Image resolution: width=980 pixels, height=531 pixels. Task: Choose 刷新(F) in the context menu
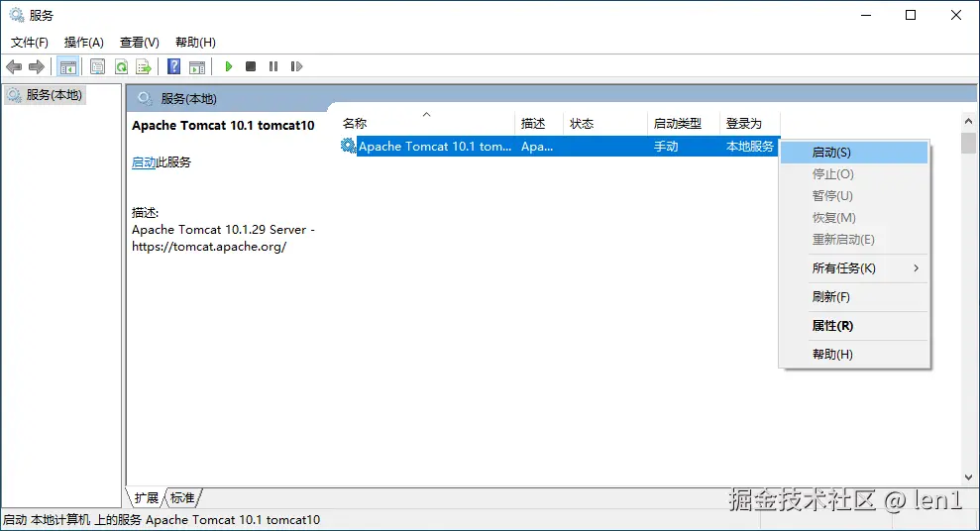pos(854,297)
